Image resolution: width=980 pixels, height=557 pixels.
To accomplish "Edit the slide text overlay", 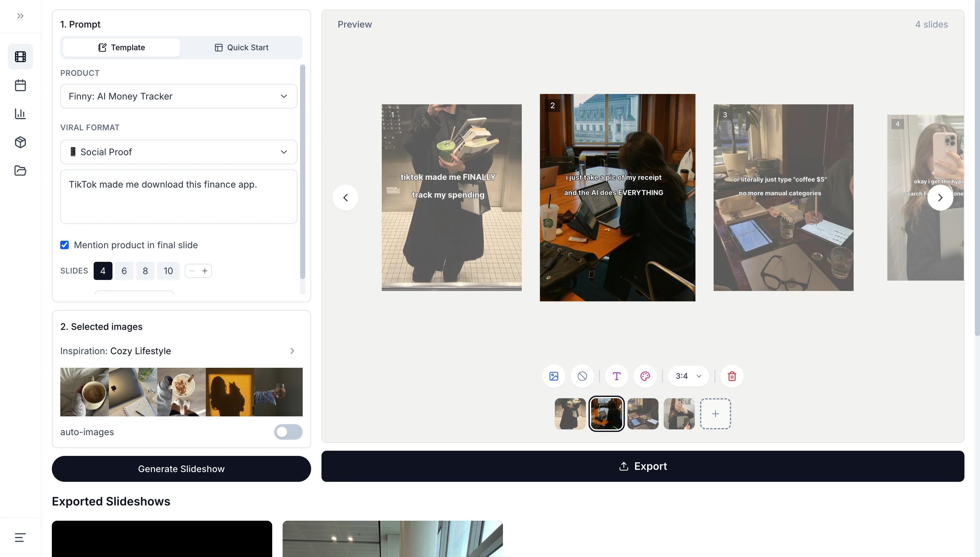I will (616, 376).
